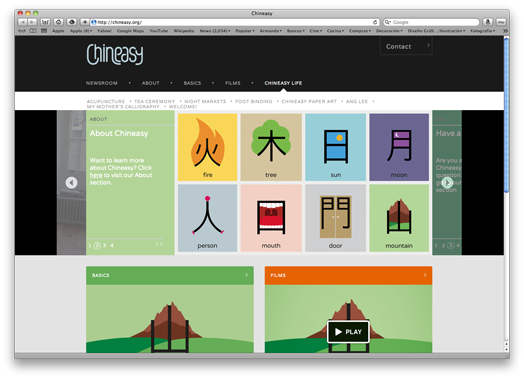The width and height of the screenshot is (524, 379).
Task: Go to slide 4 in About pager
Action: pos(112,246)
